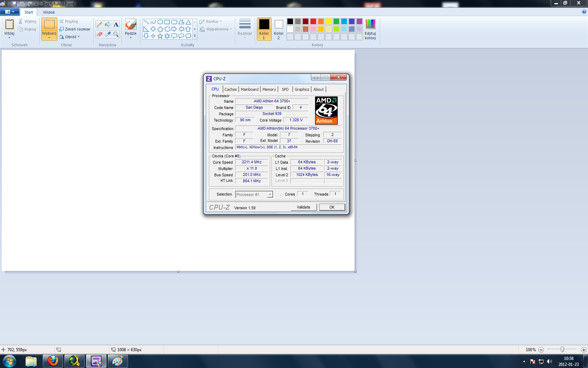Open the Windows Start menu
588x368 pixels.
[x=9, y=361]
